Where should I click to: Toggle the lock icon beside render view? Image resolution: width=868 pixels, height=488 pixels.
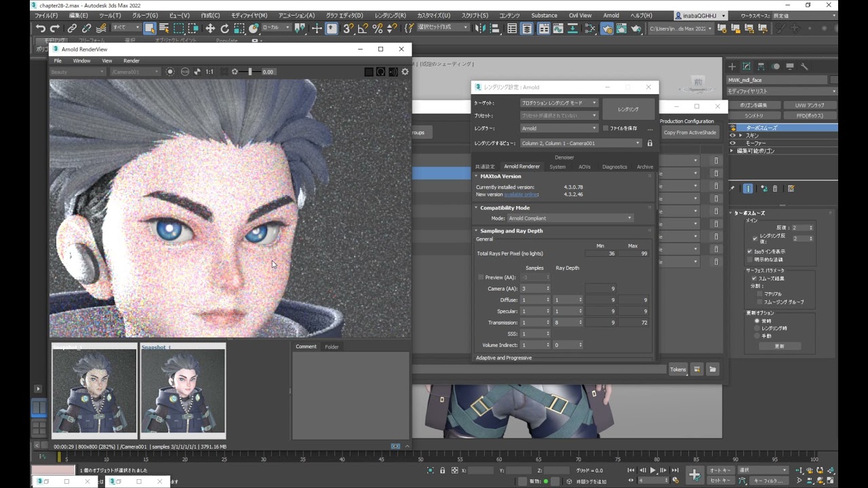pos(650,143)
